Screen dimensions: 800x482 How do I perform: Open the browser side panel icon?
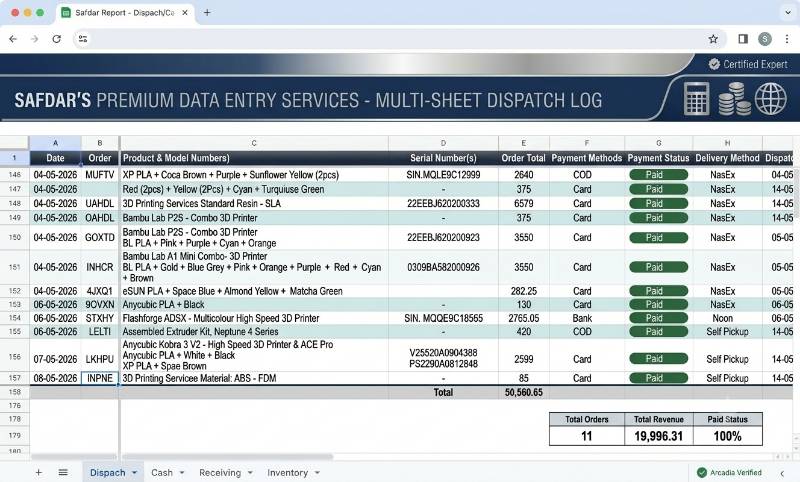[743, 39]
